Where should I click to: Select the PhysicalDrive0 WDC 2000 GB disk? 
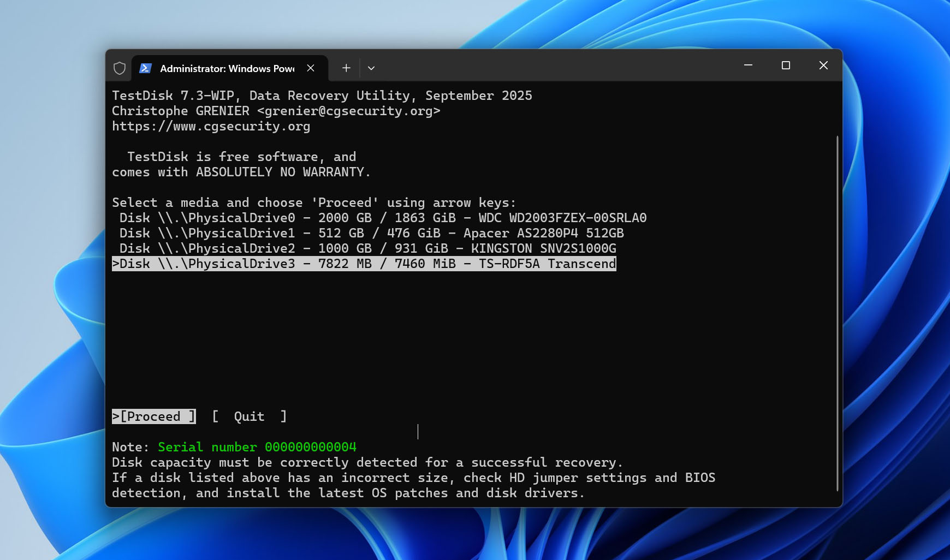tap(383, 218)
